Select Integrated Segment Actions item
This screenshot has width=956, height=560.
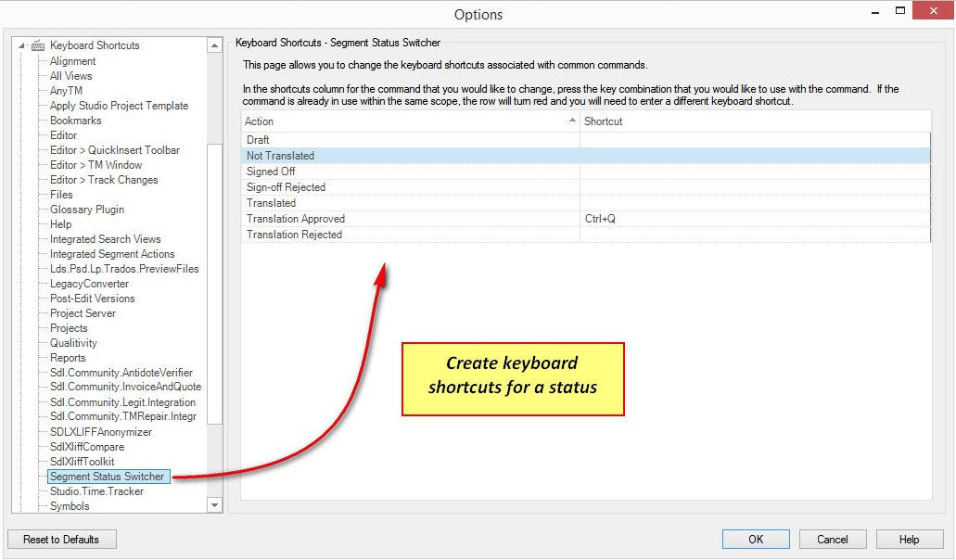click(x=112, y=254)
